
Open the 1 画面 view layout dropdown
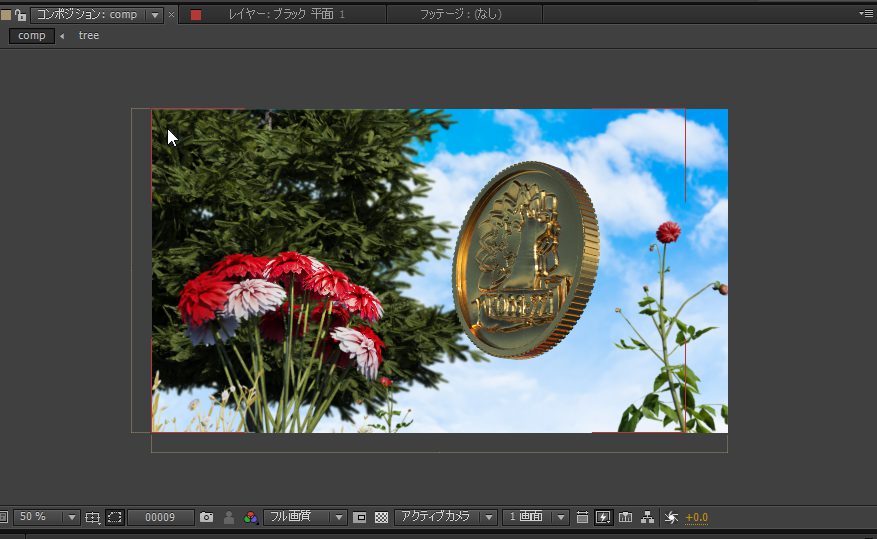coord(535,517)
